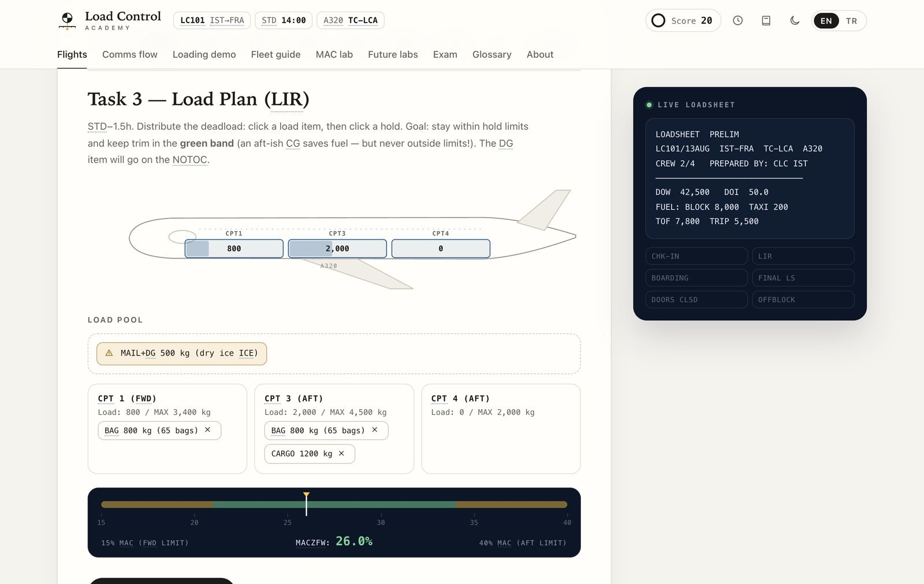Toggle dark mode with moon icon
Image resolution: width=924 pixels, height=584 pixels.
coord(795,21)
